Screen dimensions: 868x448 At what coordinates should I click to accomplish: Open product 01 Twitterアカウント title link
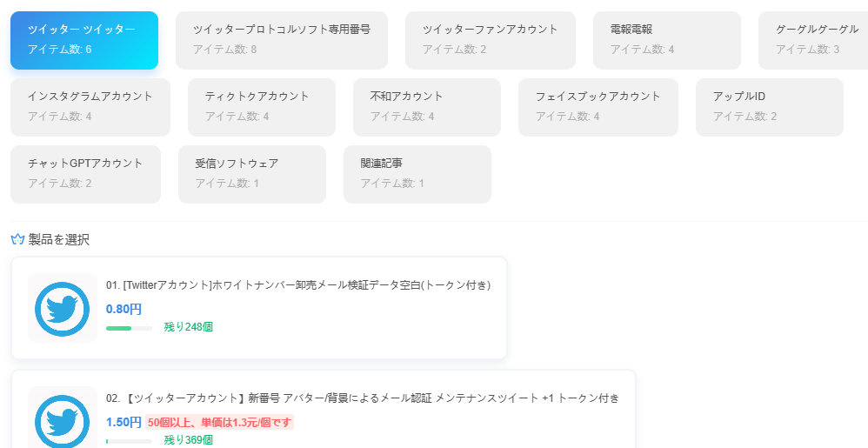click(x=298, y=285)
